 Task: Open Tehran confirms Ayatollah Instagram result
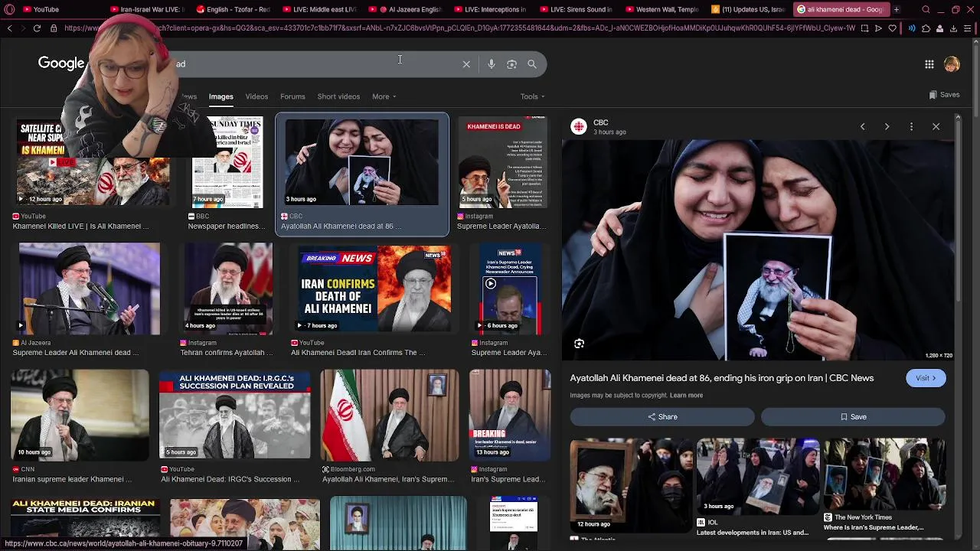click(x=227, y=353)
